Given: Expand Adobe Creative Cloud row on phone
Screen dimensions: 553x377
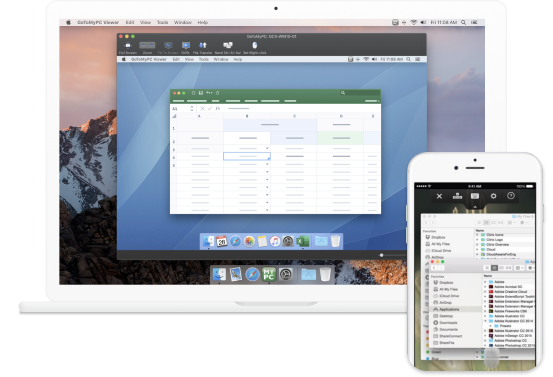Looking at the screenshot, I should (x=485, y=292).
